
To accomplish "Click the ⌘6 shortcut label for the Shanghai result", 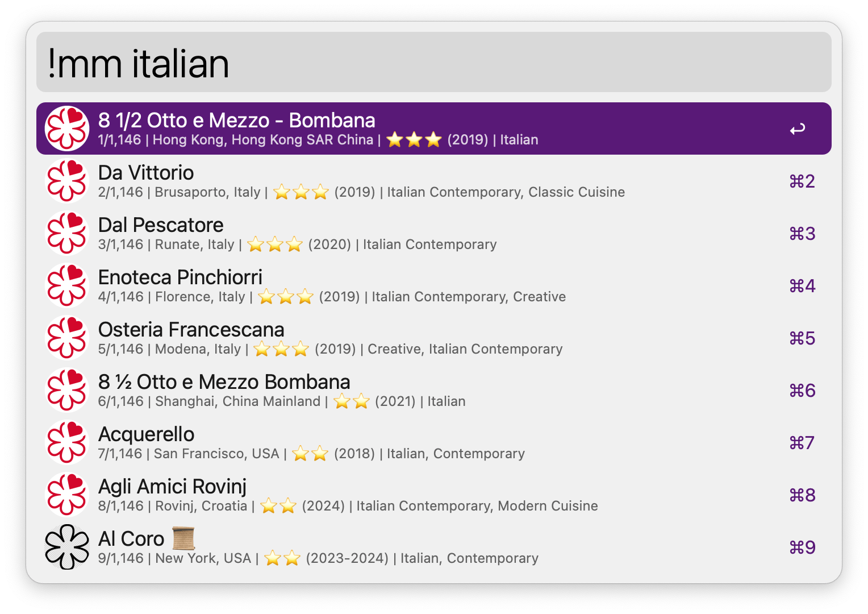I will (802, 391).
